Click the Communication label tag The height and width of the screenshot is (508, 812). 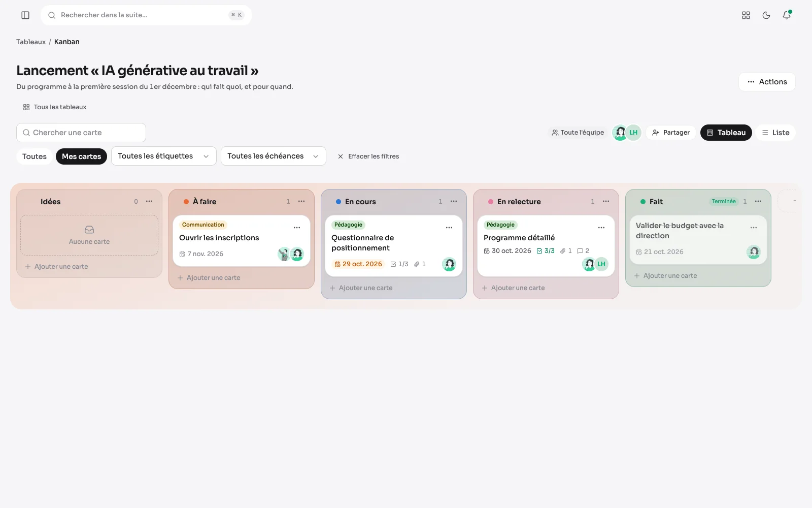click(x=203, y=225)
